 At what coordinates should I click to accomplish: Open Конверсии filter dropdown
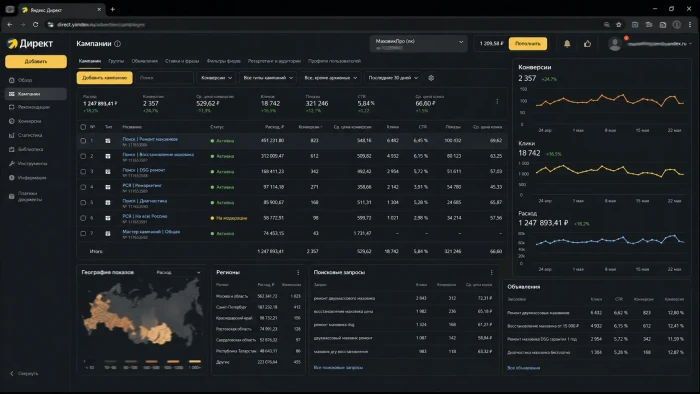click(217, 78)
